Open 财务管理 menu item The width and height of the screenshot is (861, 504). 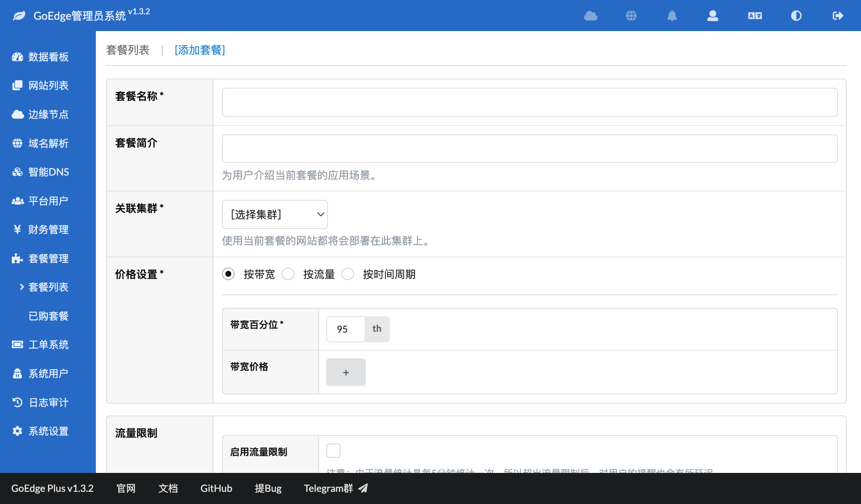(x=48, y=229)
